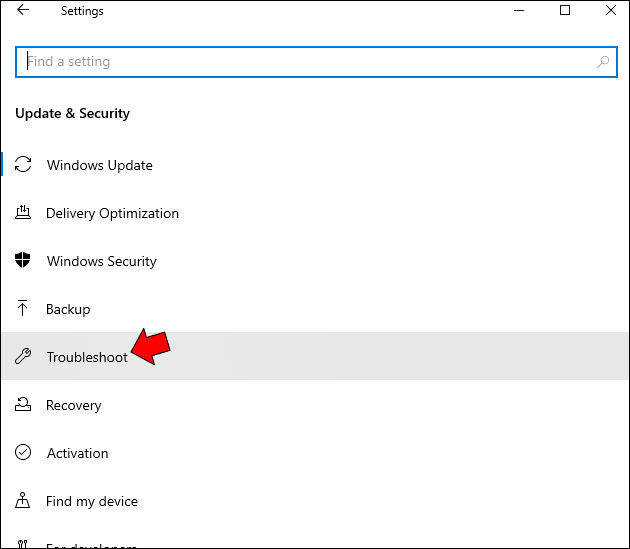630x549 pixels.
Task: Open Windows Update section
Action: pyautogui.click(x=99, y=165)
